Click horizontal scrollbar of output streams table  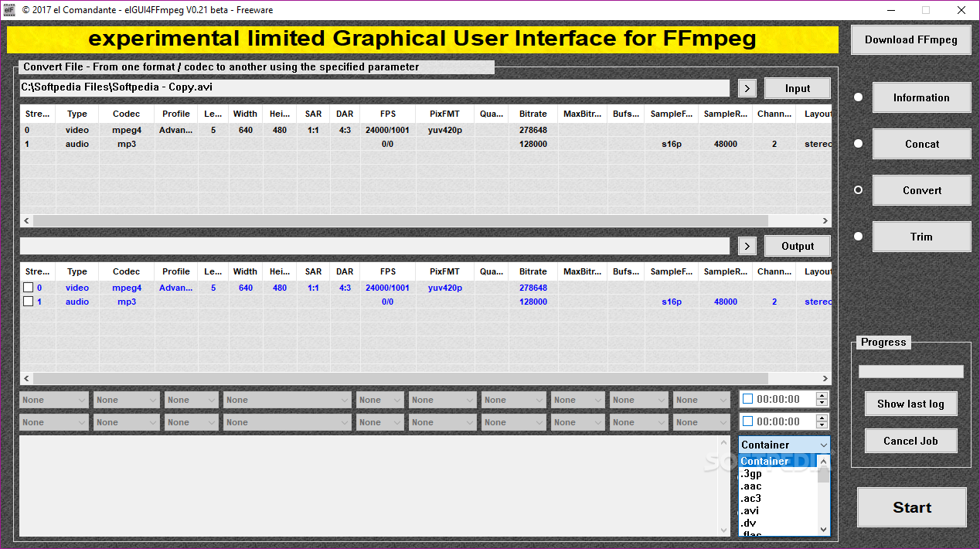[426, 379]
